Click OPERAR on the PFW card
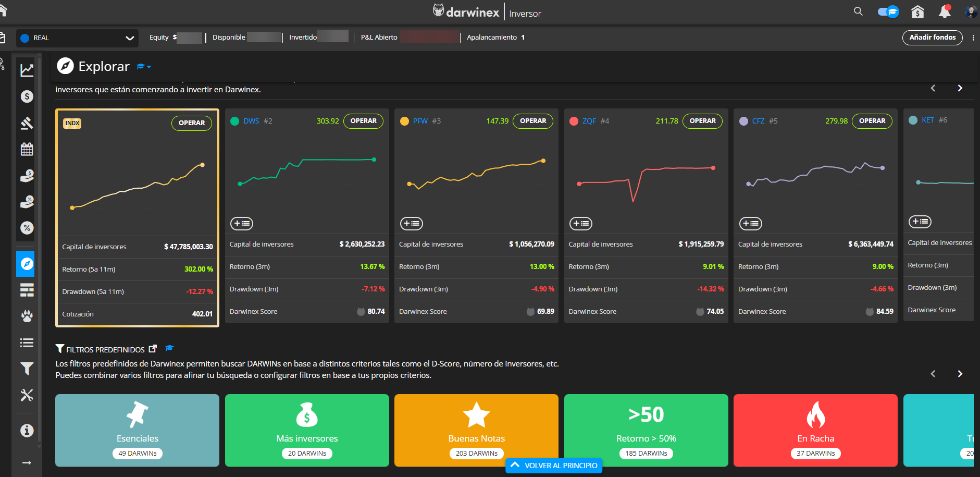The image size is (980, 477). click(533, 121)
